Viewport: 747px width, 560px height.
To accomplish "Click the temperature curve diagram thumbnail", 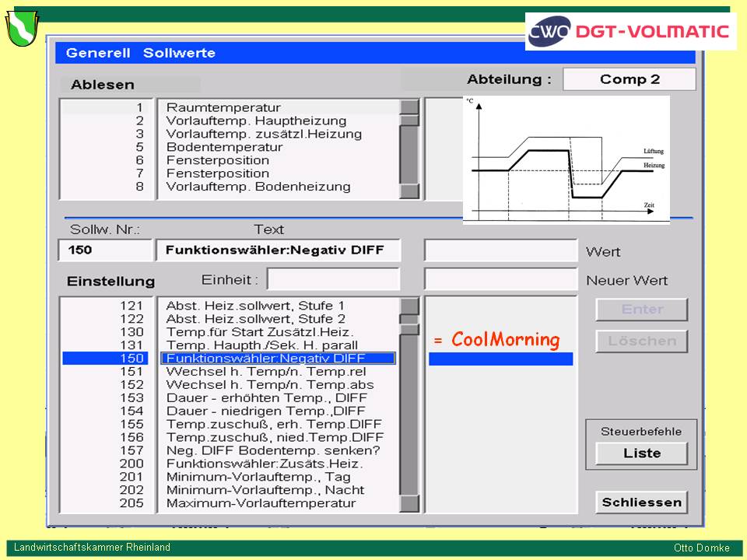I will (566, 159).
